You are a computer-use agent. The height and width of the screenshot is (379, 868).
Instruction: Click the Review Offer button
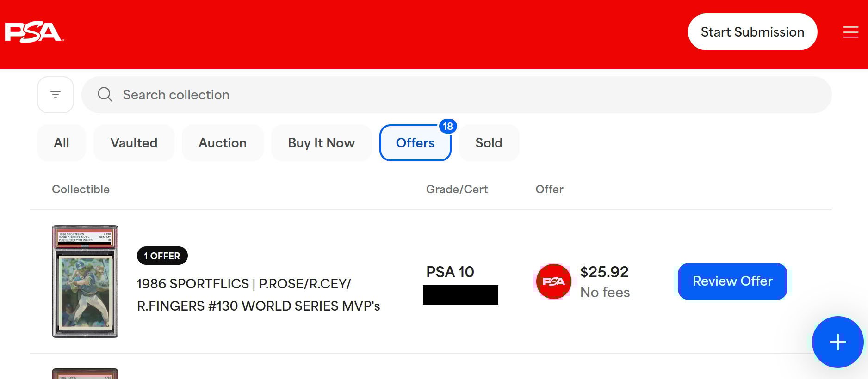pyautogui.click(x=732, y=281)
